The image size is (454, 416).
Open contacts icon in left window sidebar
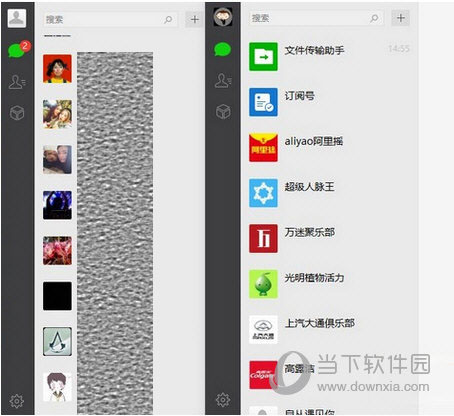click(17, 82)
